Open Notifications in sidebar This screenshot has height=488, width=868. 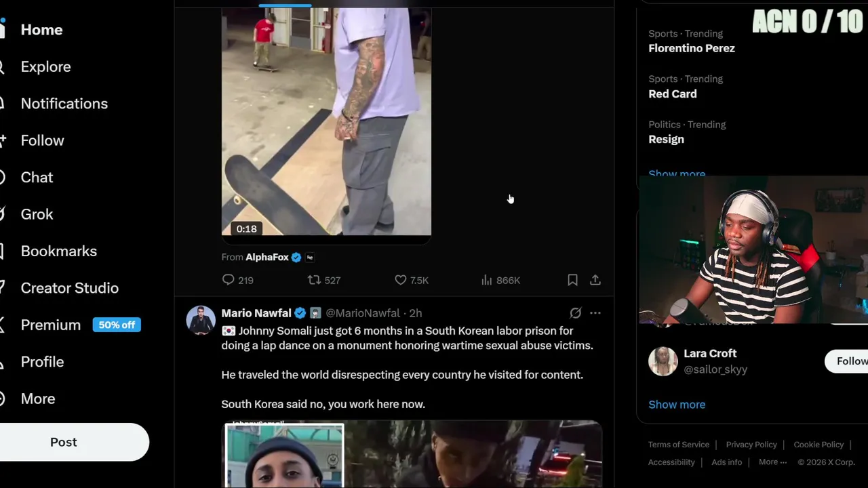64,104
